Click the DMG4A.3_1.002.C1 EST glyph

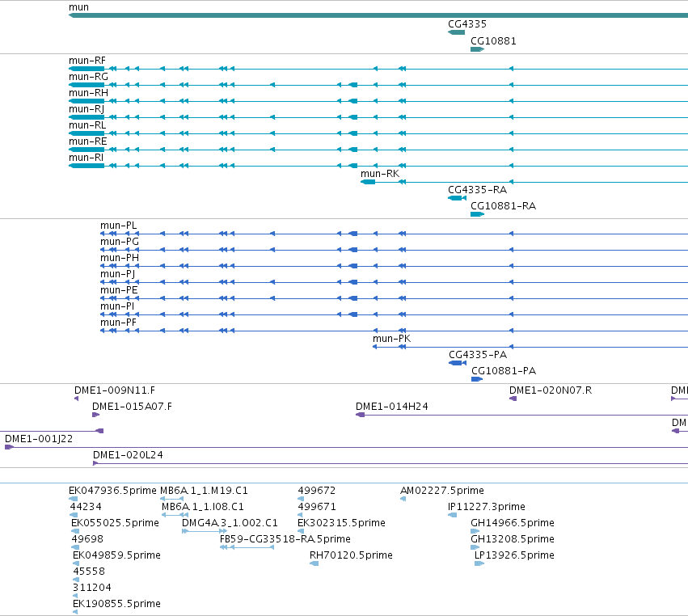[205, 531]
